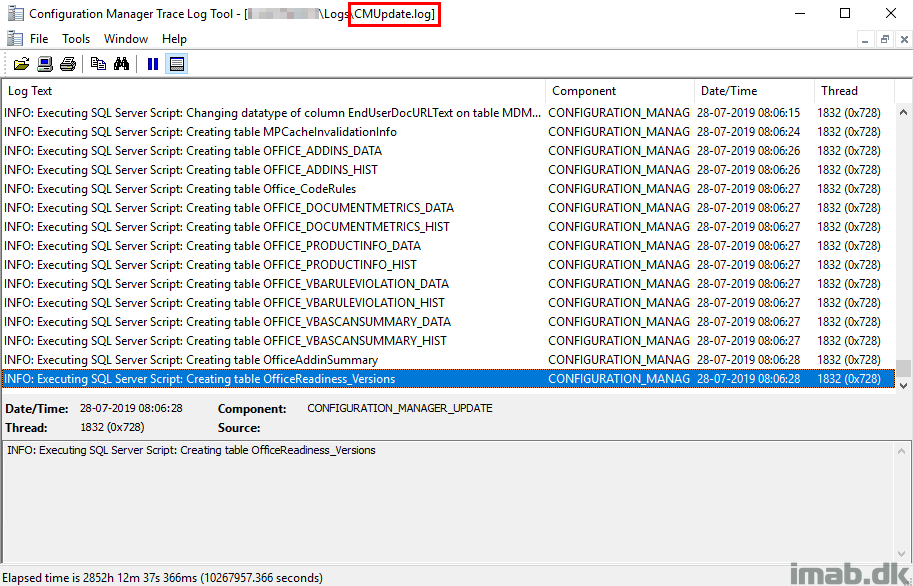
Task: Click the Print icon in toolbar
Action: coord(68,64)
